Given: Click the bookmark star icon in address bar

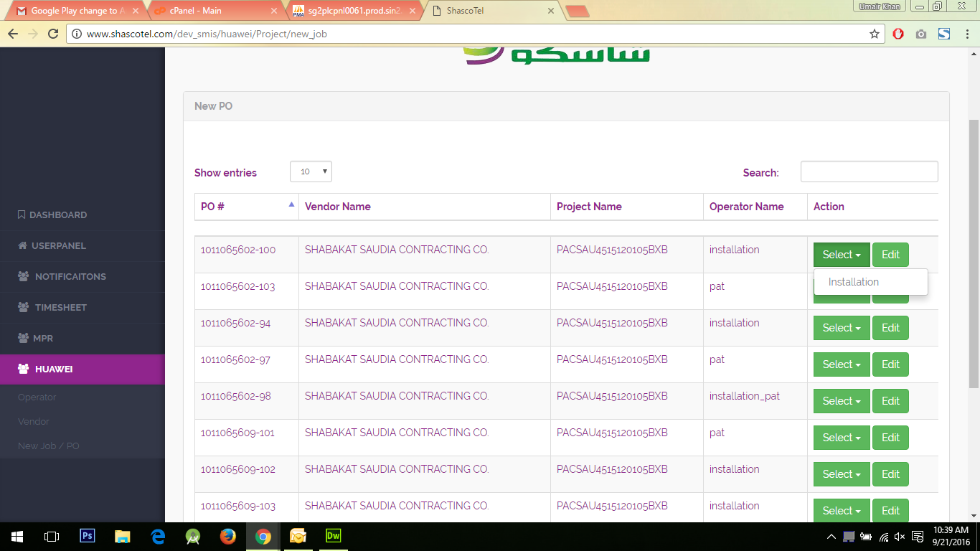Looking at the screenshot, I should click(x=874, y=34).
